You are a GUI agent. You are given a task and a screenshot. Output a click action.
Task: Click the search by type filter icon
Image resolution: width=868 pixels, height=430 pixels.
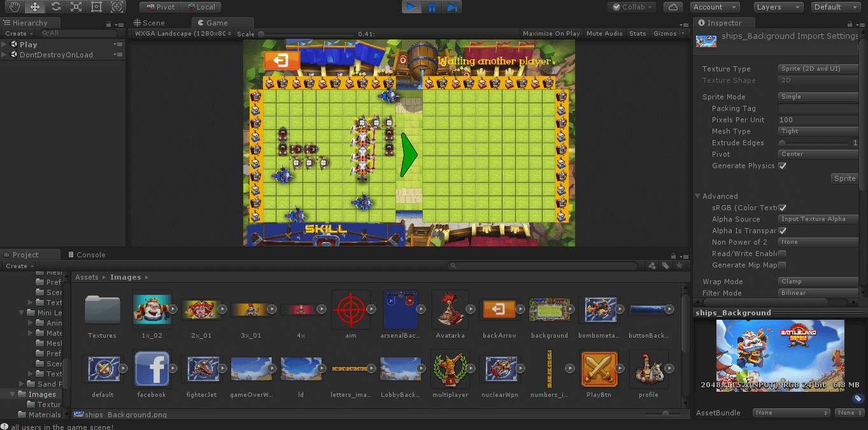click(x=652, y=266)
